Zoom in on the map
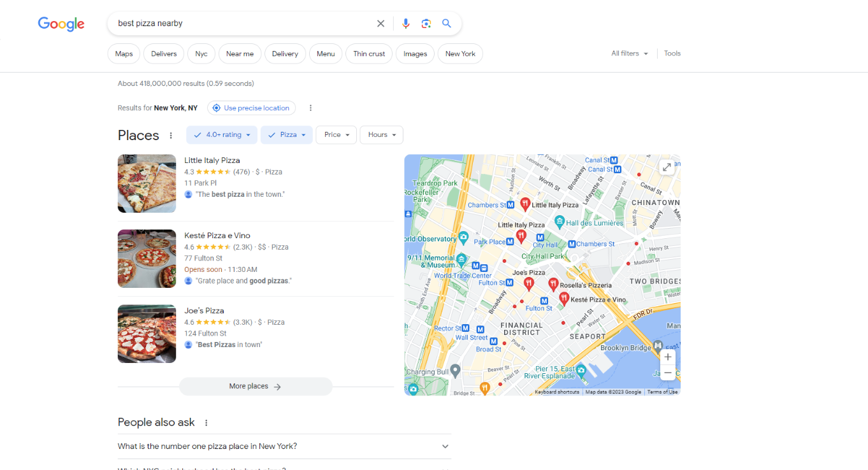 tap(668, 357)
